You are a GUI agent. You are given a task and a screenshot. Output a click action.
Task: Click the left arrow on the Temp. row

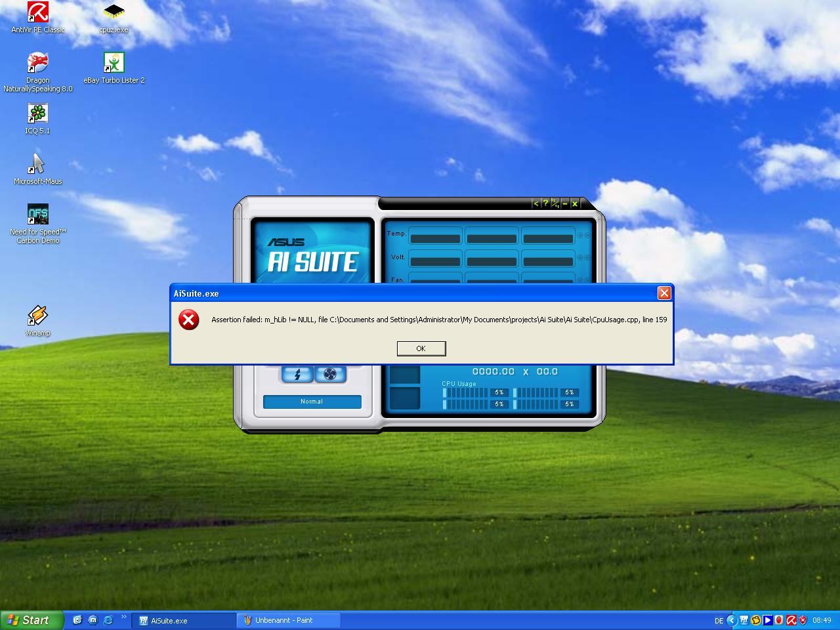point(580,235)
